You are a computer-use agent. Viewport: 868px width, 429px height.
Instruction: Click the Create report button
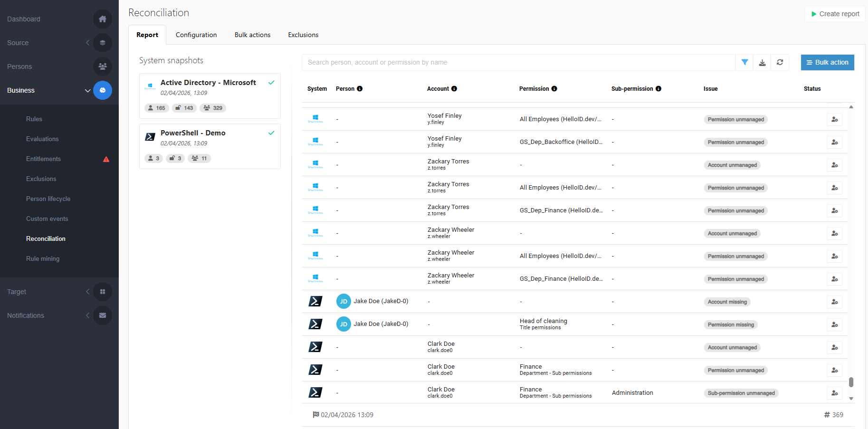[835, 14]
